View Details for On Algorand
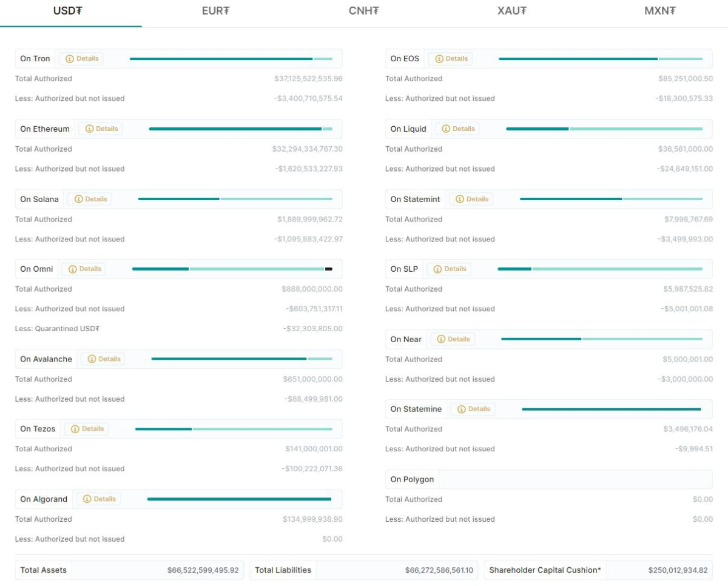This screenshot has height=586, width=728. point(98,499)
